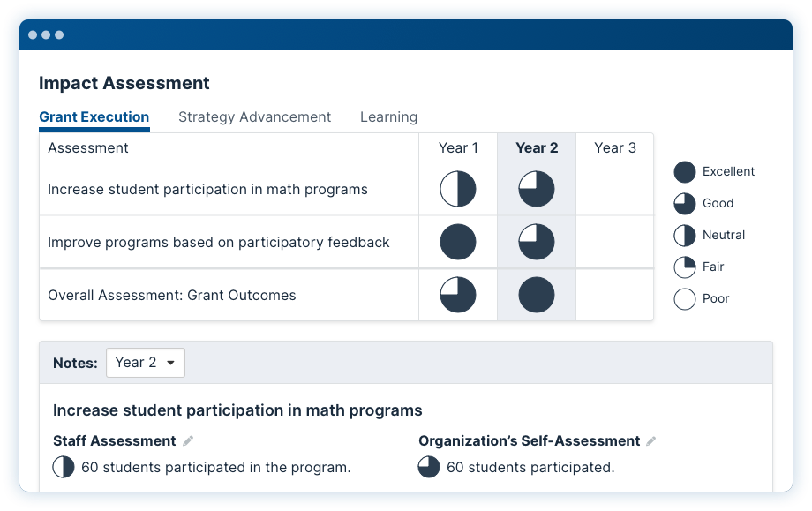This screenshot has height=511, width=812.
Task: Select the Neutral legend circle
Action: tap(685, 236)
